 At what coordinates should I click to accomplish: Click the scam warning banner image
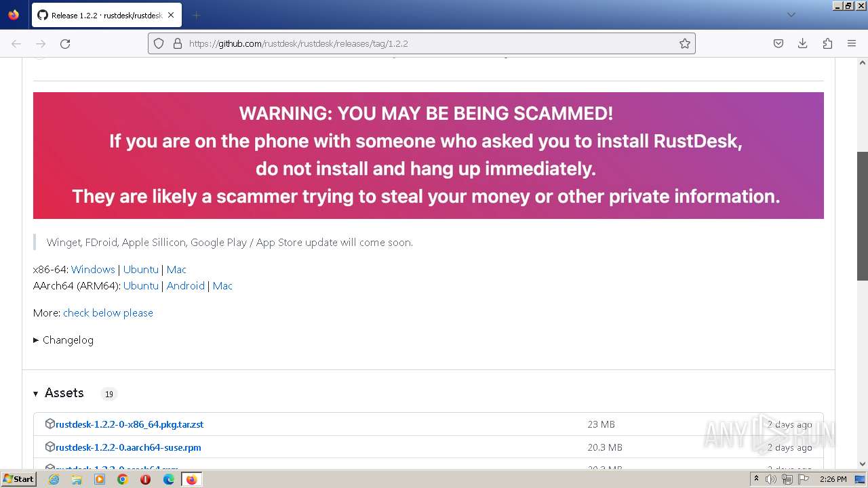[429, 155]
